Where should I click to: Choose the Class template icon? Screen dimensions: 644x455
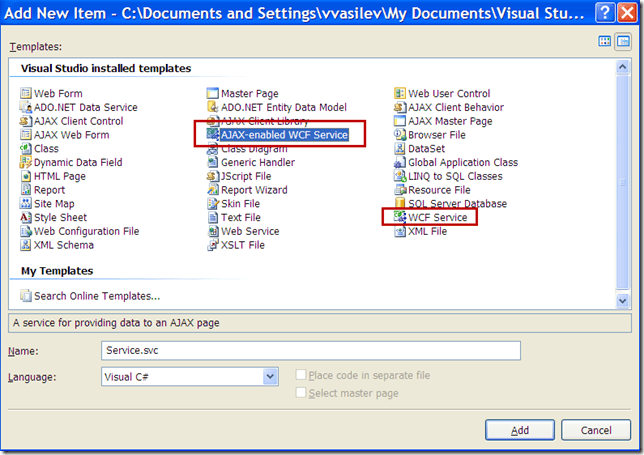click(26, 149)
